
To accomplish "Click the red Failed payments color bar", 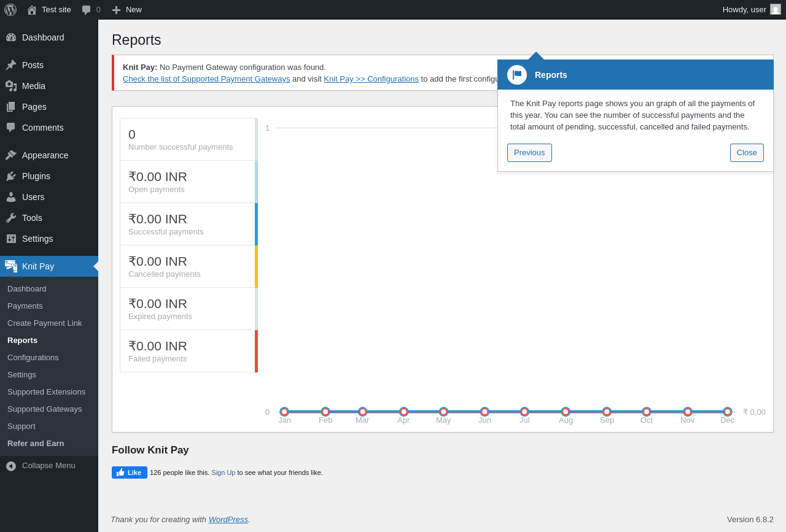I will 256,351.
